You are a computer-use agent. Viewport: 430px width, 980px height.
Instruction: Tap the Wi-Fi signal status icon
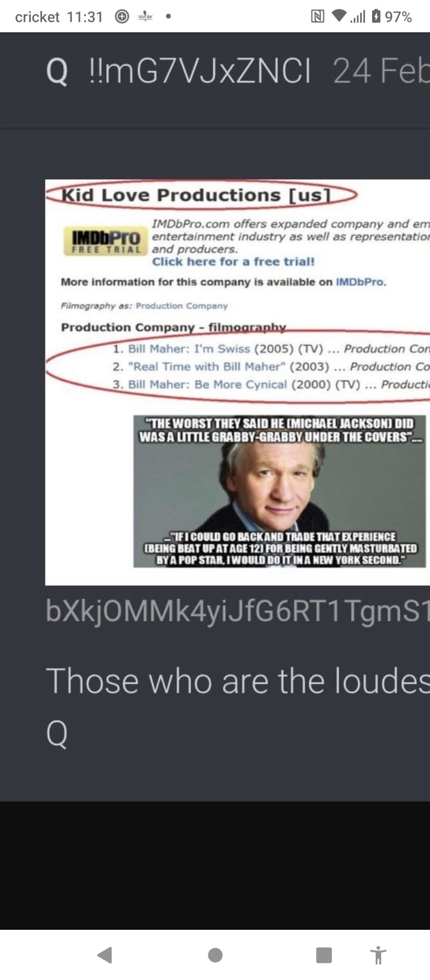(339, 17)
